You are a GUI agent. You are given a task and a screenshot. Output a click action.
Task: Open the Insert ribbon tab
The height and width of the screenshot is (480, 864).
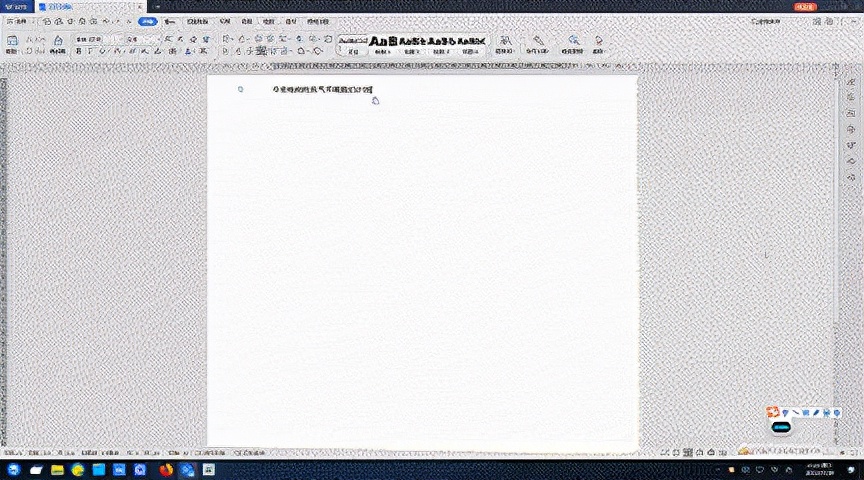tap(170, 21)
